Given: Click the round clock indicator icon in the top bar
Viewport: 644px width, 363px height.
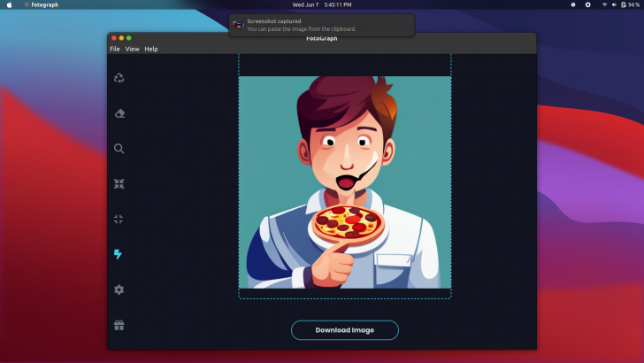Looking at the screenshot, I should click(573, 5).
